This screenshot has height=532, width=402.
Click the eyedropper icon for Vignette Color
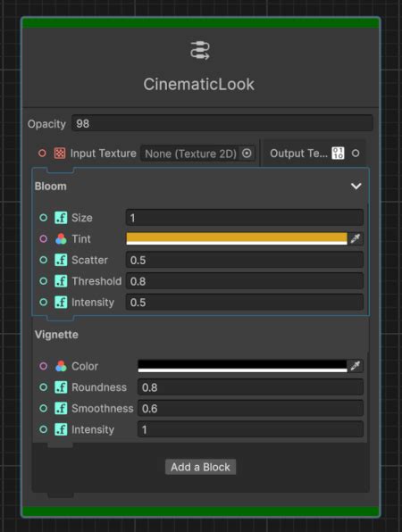[x=356, y=366]
